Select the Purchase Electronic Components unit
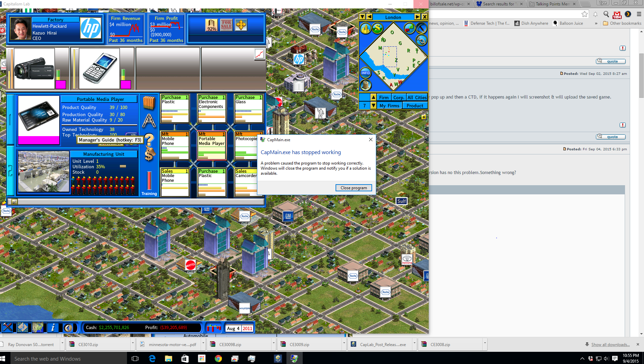The width and height of the screenshot is (644, 364). [212, 109]
